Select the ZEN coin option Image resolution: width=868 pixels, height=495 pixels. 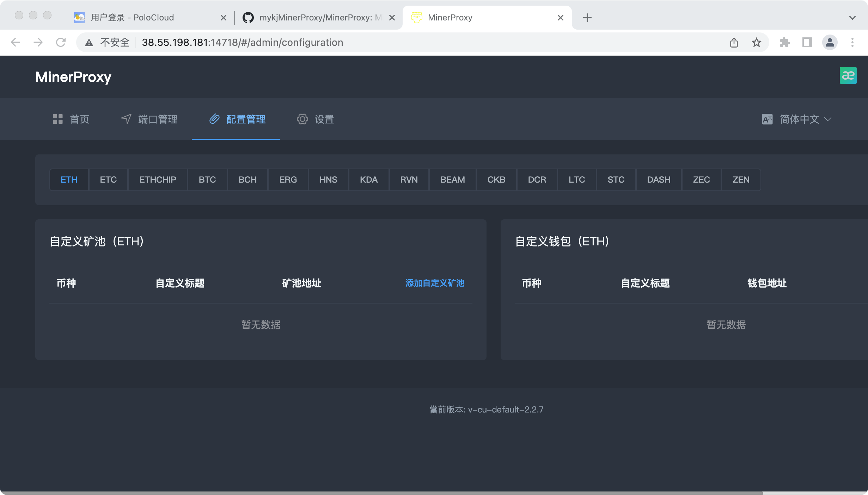(741, 179)
